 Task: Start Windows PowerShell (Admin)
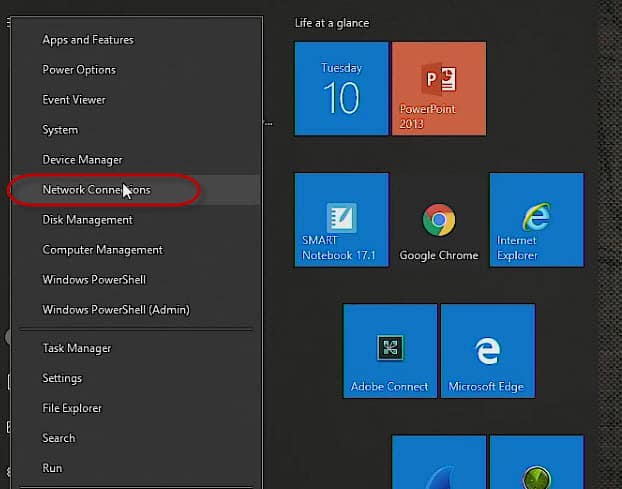coord(136,310)
